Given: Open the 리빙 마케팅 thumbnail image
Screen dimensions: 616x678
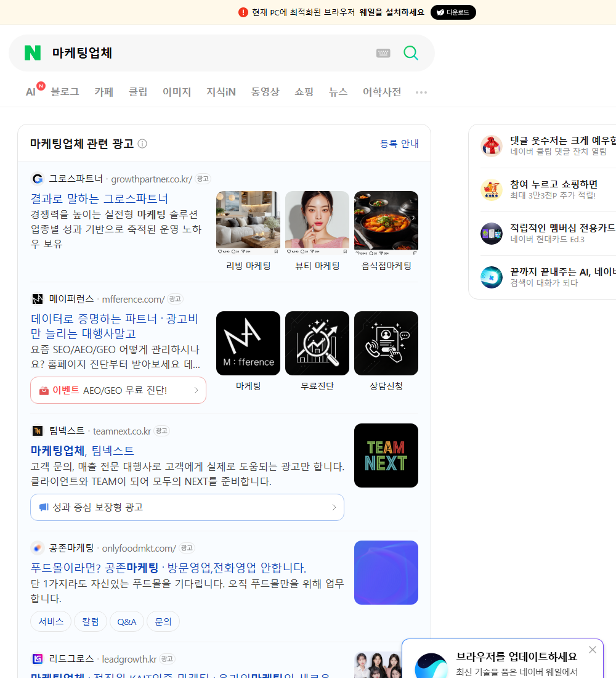Looking at the screenshot, I should (248, 223).
